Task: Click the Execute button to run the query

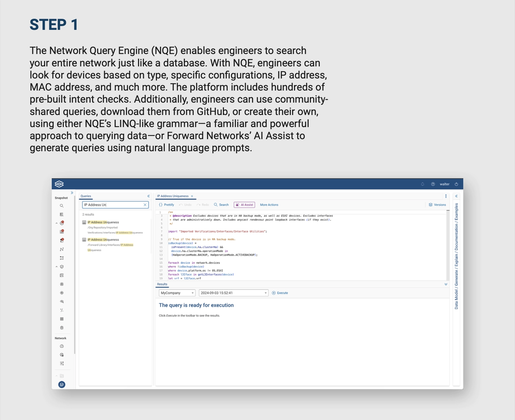Action: tap(280, 293)
